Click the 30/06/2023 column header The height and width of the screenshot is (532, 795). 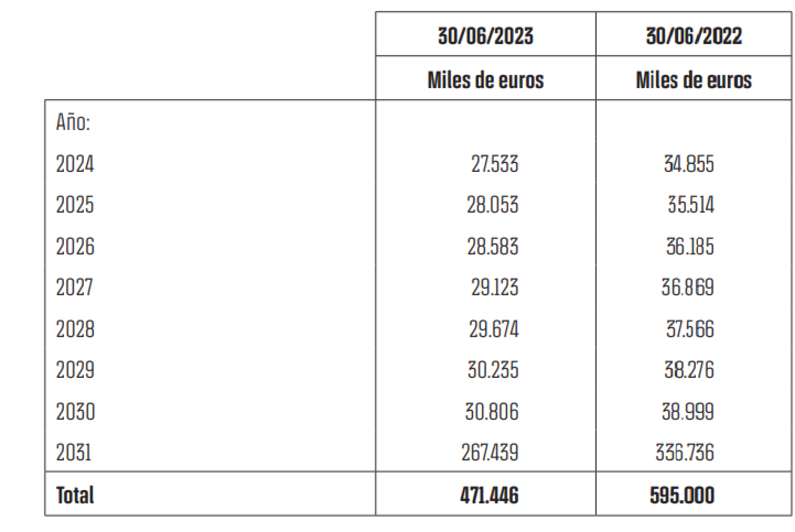click(x=485, y=36)
